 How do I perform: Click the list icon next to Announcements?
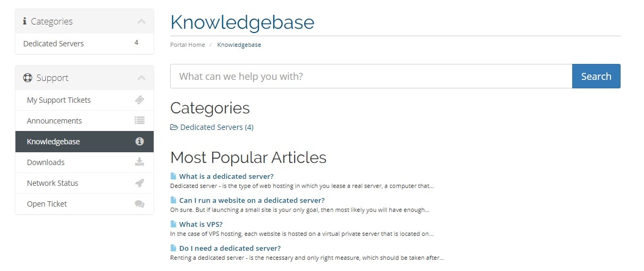(139, 121)
